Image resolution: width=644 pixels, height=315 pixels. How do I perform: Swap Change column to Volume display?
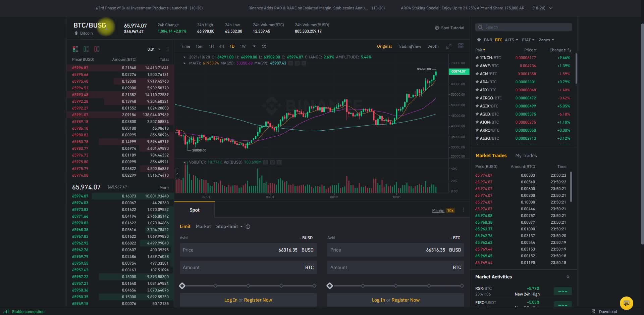[x=569, y=50]
